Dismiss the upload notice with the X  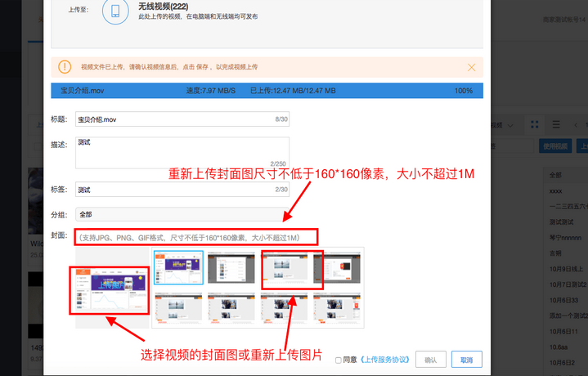[471, 67]
